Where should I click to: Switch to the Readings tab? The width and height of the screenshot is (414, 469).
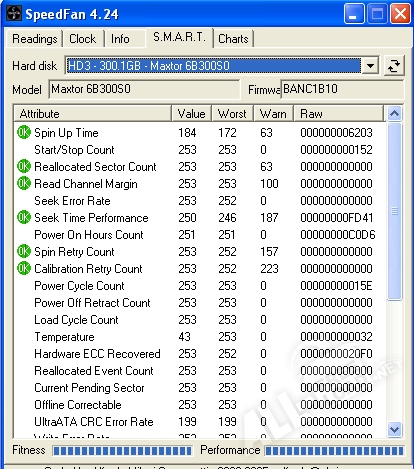[x=35, y=39]
